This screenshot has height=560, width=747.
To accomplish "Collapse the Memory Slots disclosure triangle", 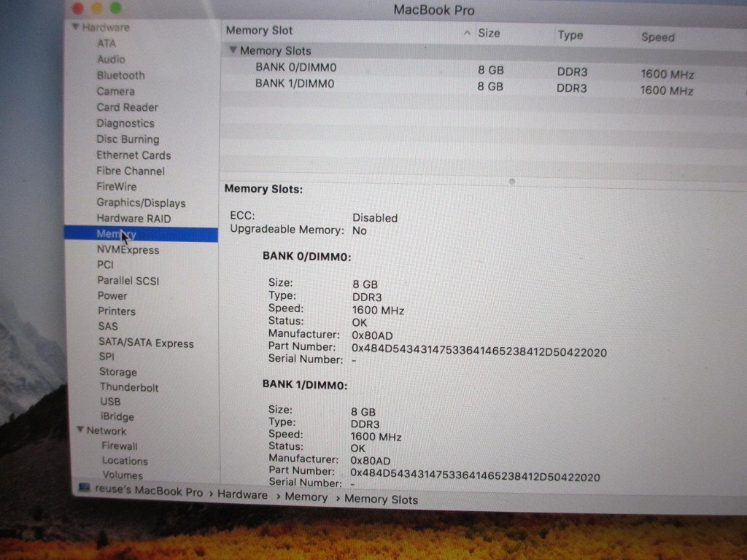I will [233, 50].
